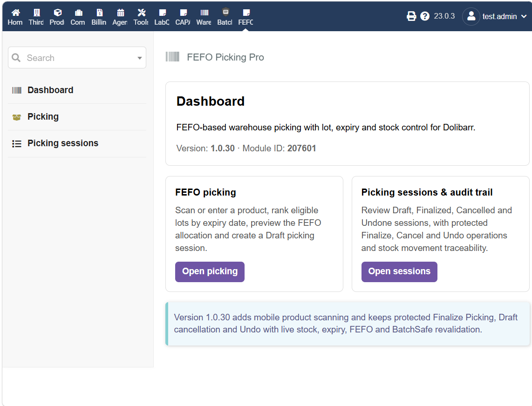This screenshot has height=406, width=532.
Task: Open the FEFO module icon
Action: (246, 13)
